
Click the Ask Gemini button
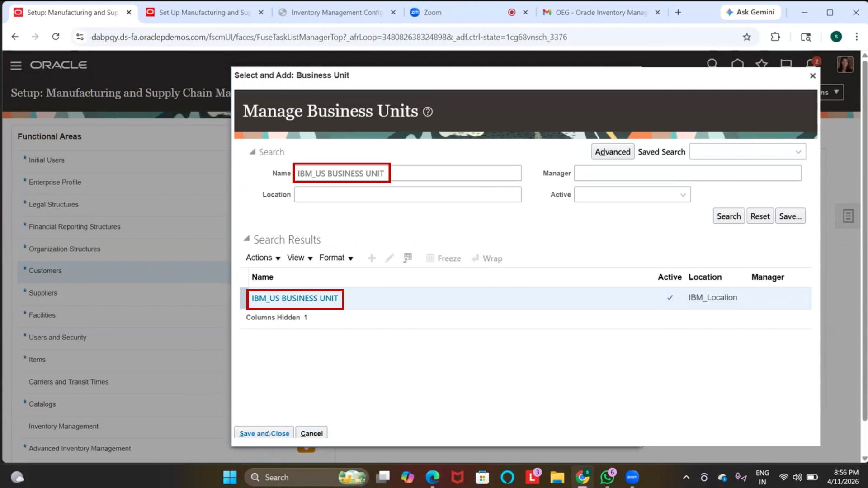point(750,12)
